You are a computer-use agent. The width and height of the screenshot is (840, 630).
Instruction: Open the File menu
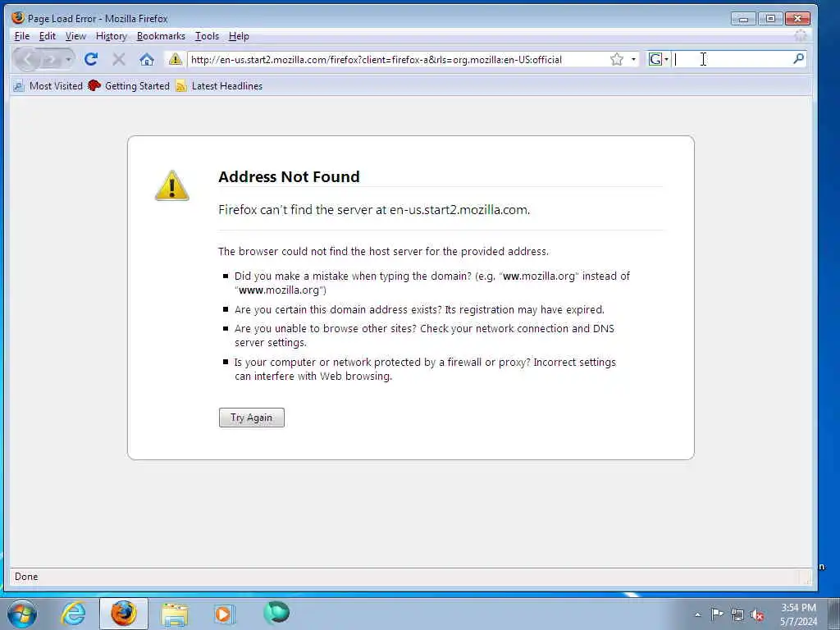tap(22, 36)
